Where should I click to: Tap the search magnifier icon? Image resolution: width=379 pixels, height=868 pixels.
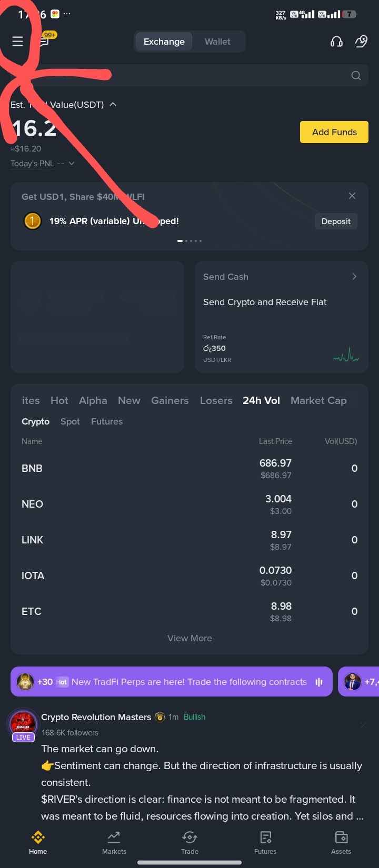pyautogui.click(x=356, y=76)
